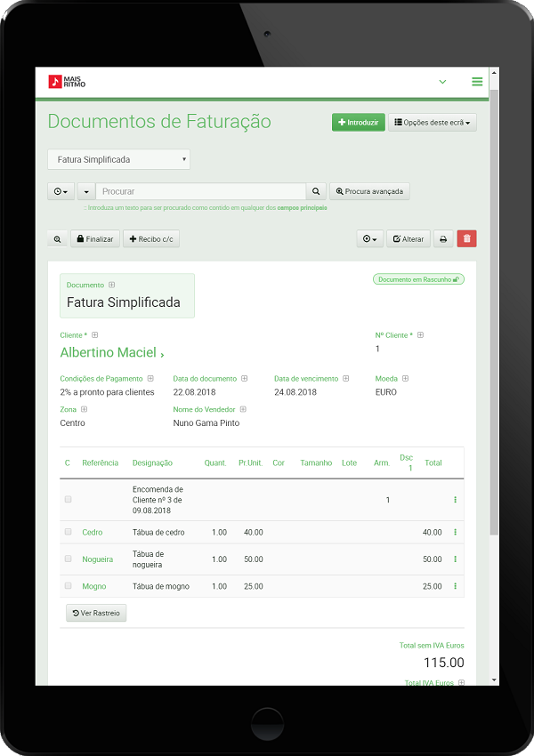Click the Pr.Unit. column header
This screenshot has width=534, height=756.
(x=250, y=462)
